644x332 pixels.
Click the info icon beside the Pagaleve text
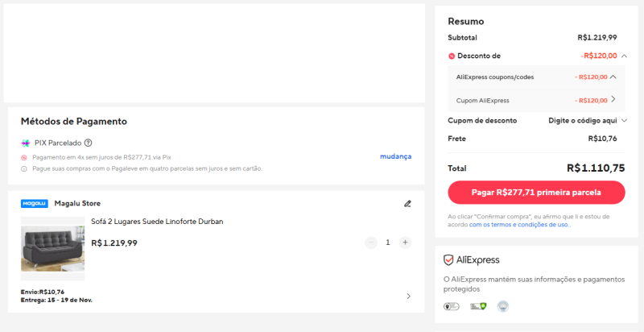(x=24, y=169)
